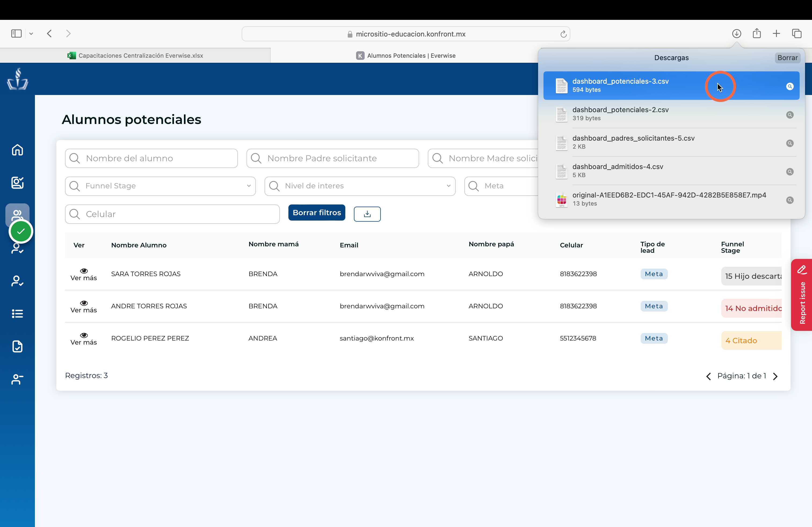812x527 pixels.
Task: Click the Borrar filtros button
Action: click(x=317, y=213)
